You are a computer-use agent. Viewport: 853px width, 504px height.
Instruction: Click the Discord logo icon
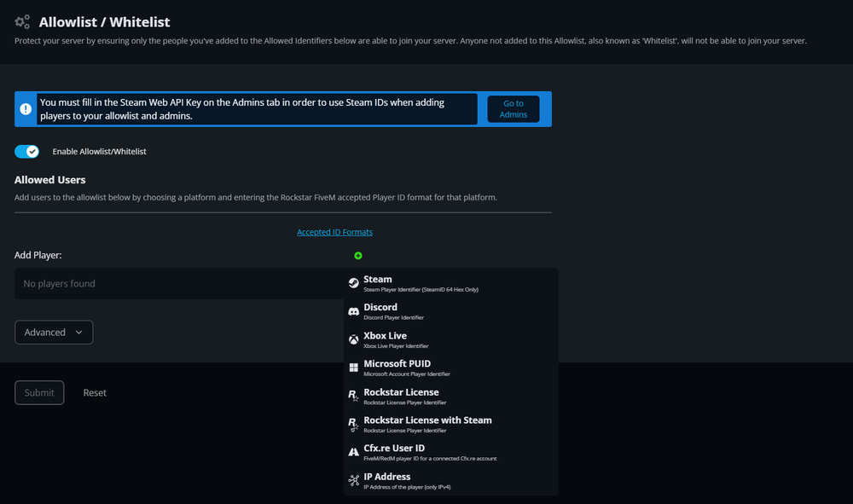(x=353, y=311)
